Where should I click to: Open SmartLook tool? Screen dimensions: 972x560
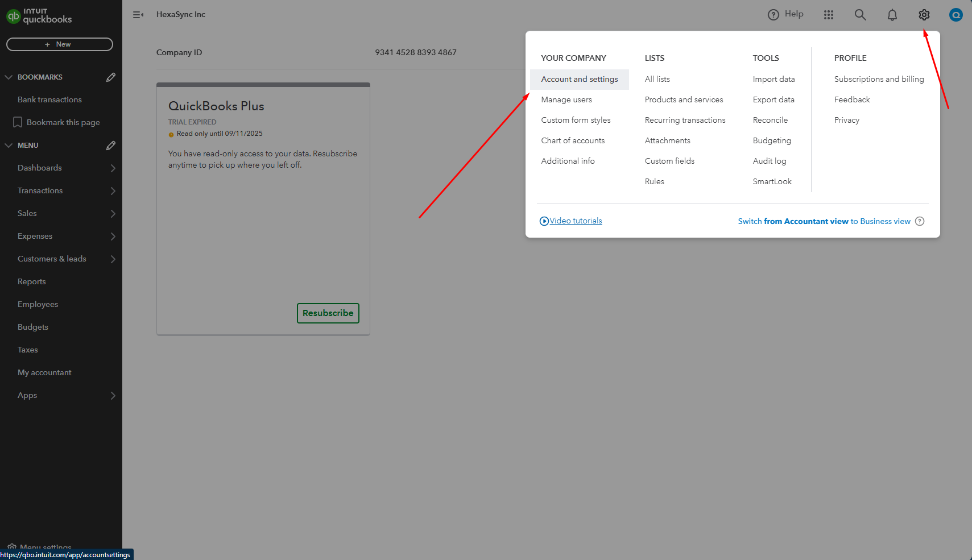click(772, 181)
